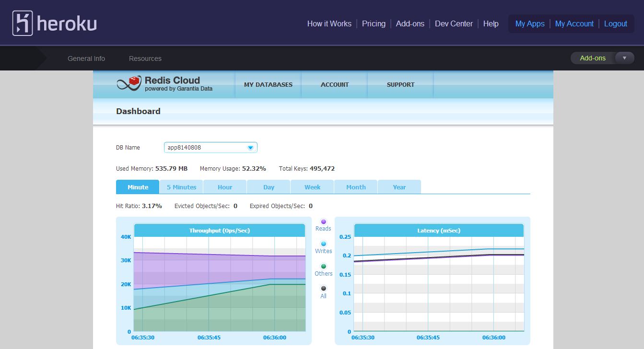Switch to the Week tab

312,187
